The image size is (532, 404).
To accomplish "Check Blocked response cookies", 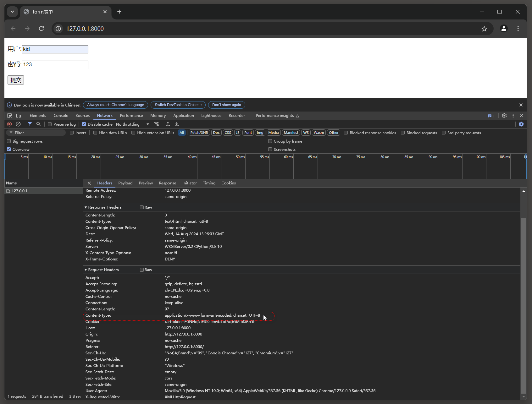I will (346, 133).
